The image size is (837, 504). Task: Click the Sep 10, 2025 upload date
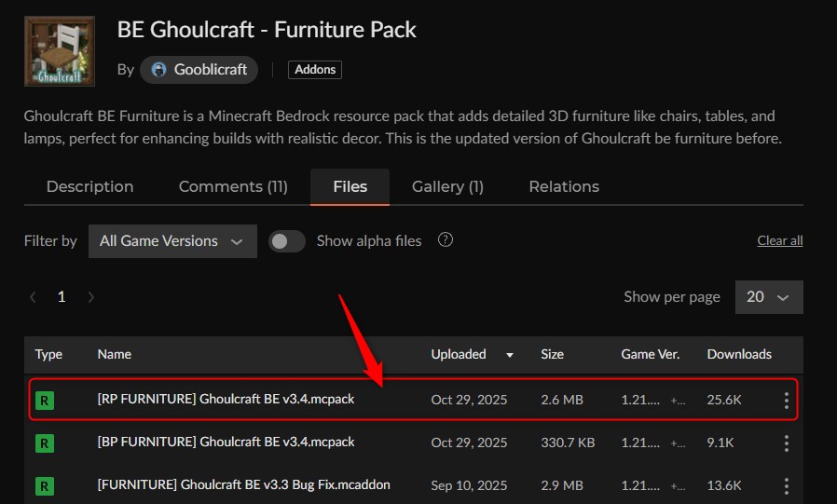pos(469,485)
